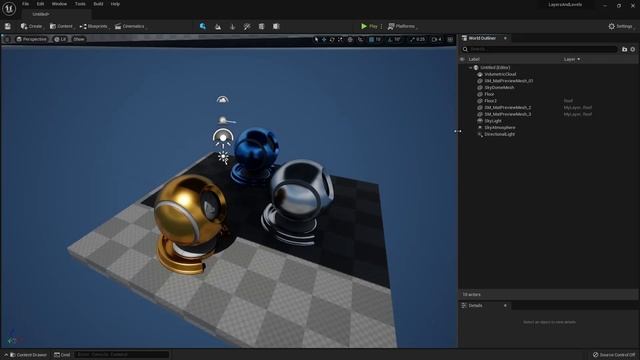Screen dimensions: 640x360
Task: Open the Show flags dropdown
Action: [x=79, y=39]
